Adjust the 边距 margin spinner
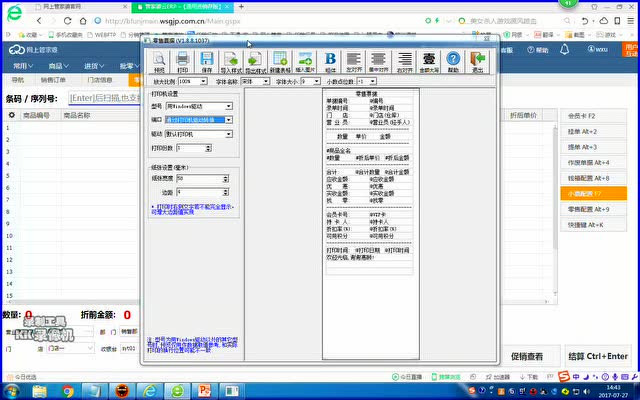Viewport: 640px width, 400px height. 225,192
